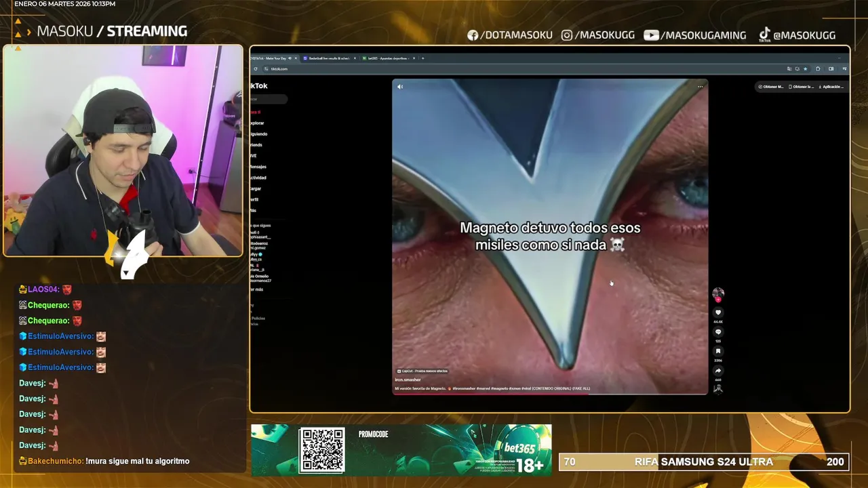868x488 pixels.
Task: Close the Basketball live results tab
Action: (355, 58)
